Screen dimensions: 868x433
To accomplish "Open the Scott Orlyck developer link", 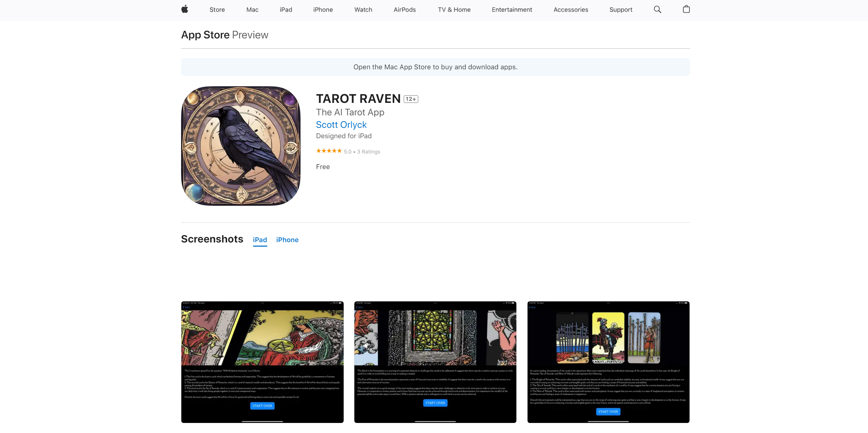I will tap(341, 124).
